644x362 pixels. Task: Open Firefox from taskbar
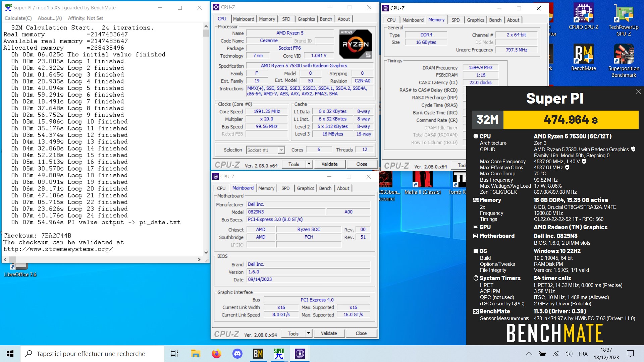(216, 354)
